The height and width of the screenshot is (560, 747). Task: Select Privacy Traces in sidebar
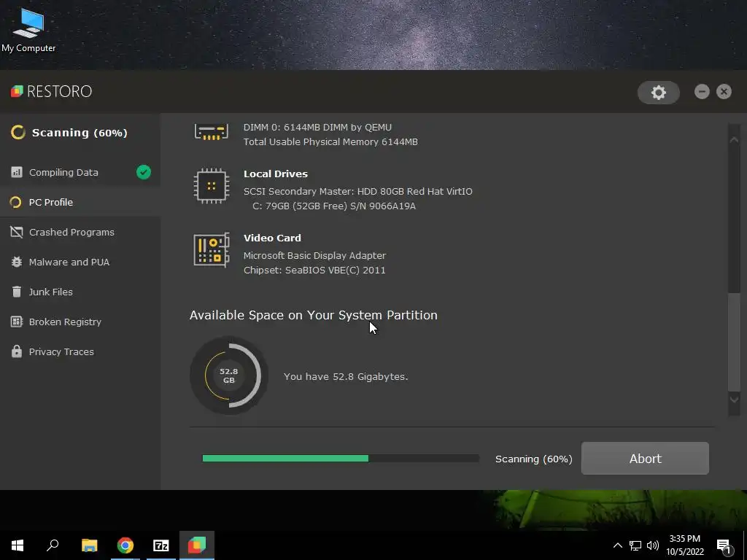pyautogui.click(x=80, y=352)
